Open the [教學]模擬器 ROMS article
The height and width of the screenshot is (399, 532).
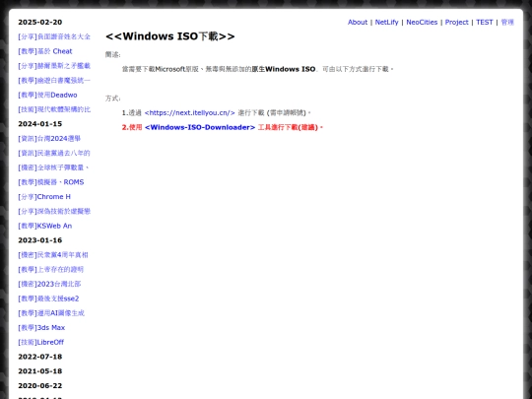point(51,182)
